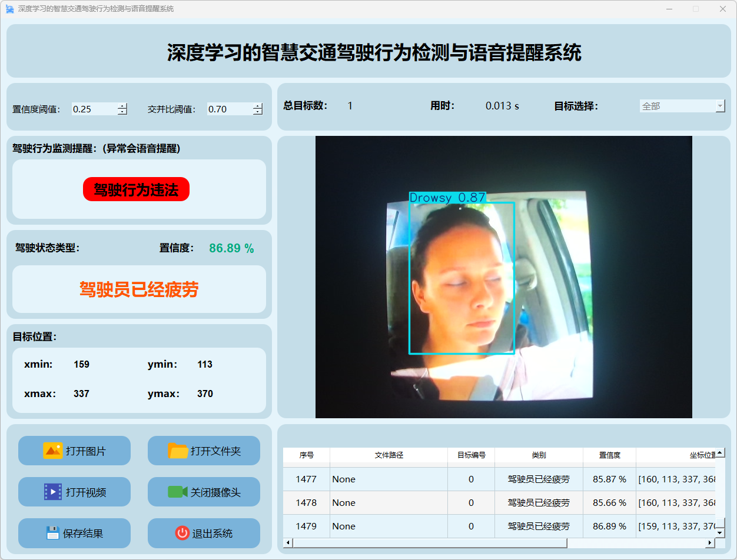Click the 类别 column header
Image resolution: width=737 pixels, height=560 pixels.
[539, 455]
